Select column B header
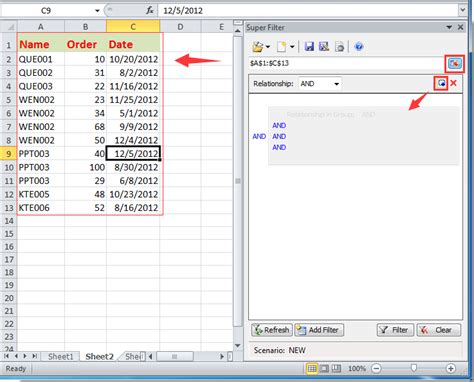 point(85,27)
